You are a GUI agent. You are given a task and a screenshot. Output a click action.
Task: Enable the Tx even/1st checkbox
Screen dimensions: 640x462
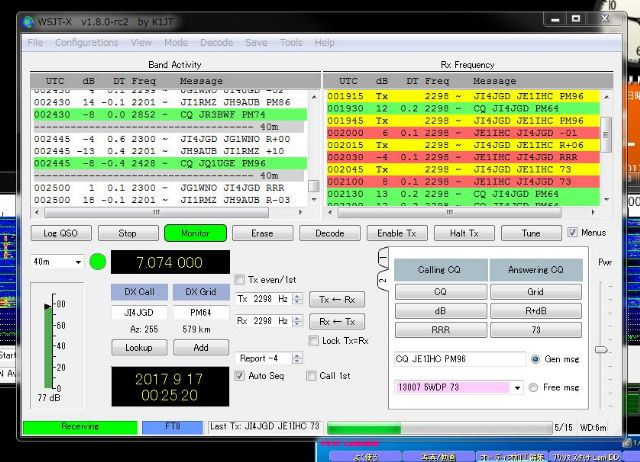(x=239, y=279)
